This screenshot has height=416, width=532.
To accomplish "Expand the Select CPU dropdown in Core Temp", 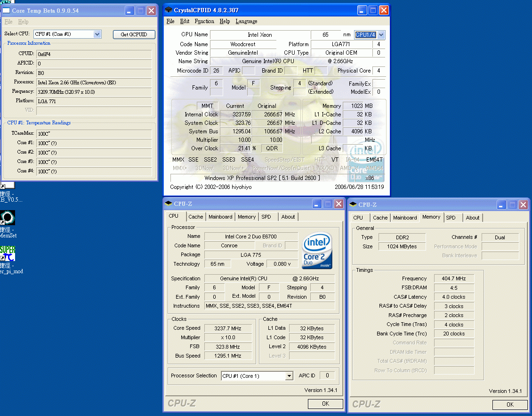I will coord(97,34).
